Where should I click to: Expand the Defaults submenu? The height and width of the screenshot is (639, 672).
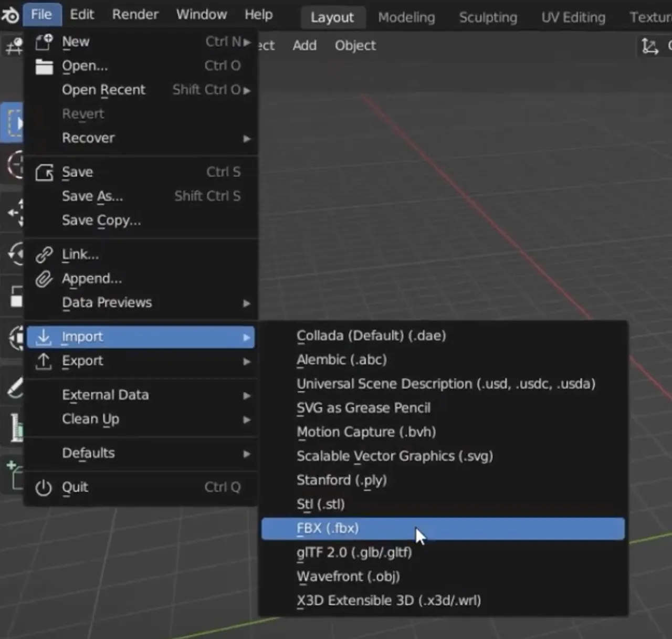tap(88, 453)
